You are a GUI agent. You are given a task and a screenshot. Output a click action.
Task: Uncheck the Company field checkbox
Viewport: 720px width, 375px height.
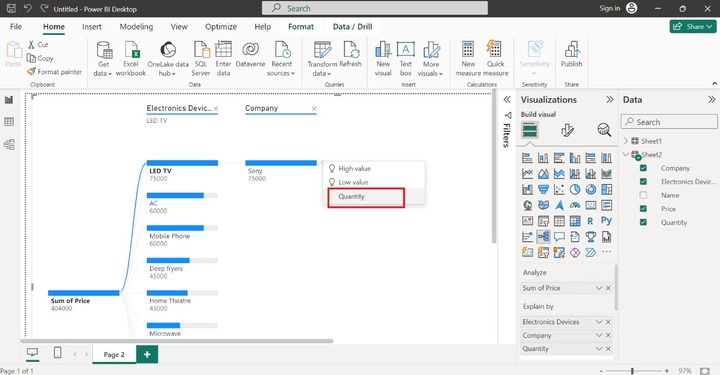(x=643, y=168)
